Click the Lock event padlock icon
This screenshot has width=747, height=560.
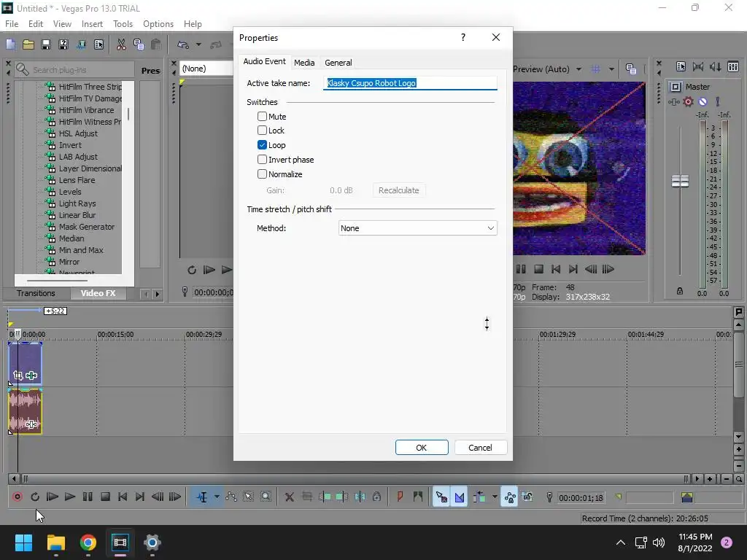(x=377, y=497)
